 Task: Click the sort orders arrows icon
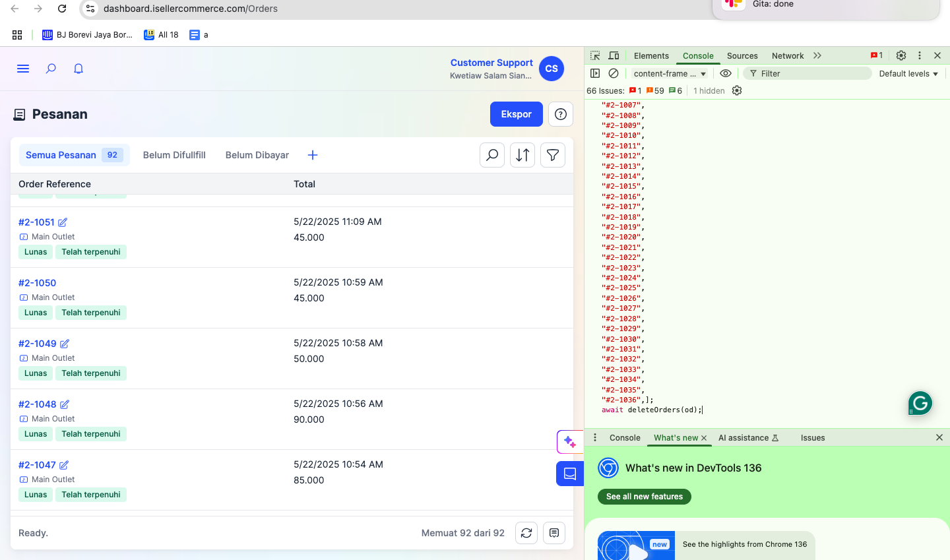(522, 155)
